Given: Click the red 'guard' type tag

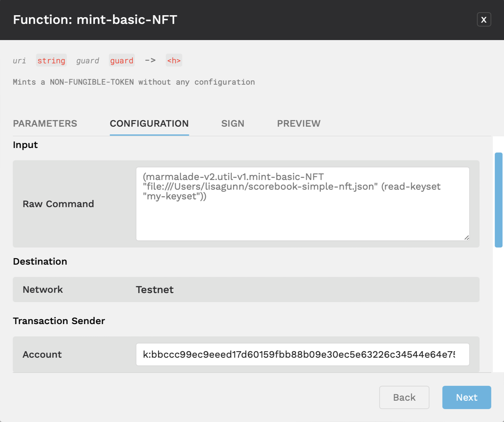Looking at the screenshot, I should 122,60.
